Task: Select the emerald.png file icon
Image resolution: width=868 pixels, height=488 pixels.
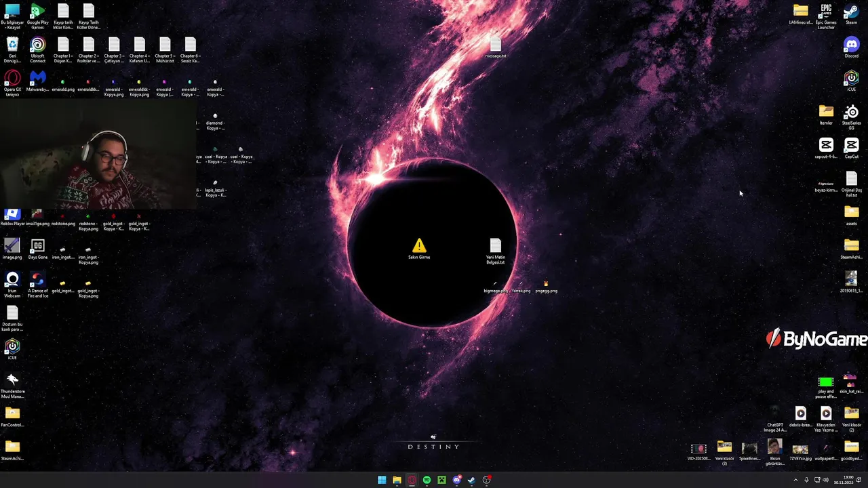Action: 63,85
